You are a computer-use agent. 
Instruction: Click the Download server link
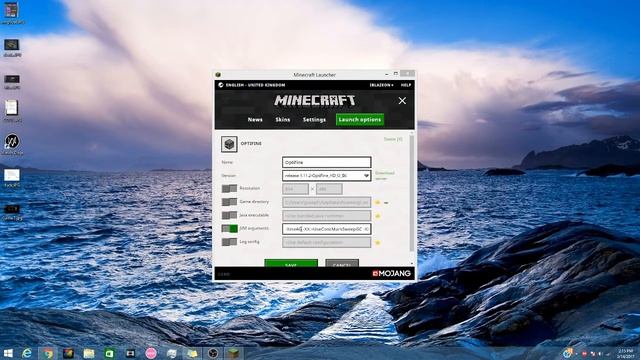tap(384, 176)
